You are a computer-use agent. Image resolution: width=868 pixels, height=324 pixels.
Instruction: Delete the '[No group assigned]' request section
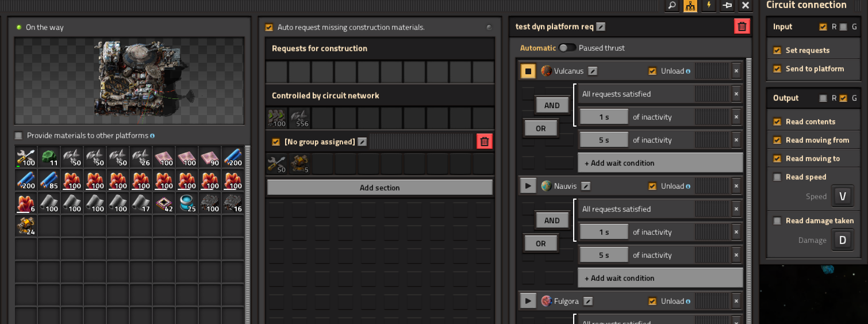coord(485,142)
